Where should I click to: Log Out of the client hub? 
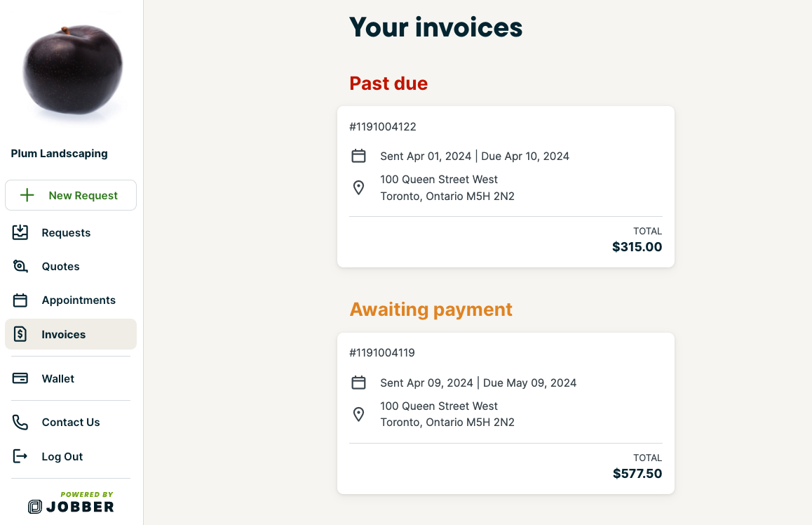[x=62, y=457]
